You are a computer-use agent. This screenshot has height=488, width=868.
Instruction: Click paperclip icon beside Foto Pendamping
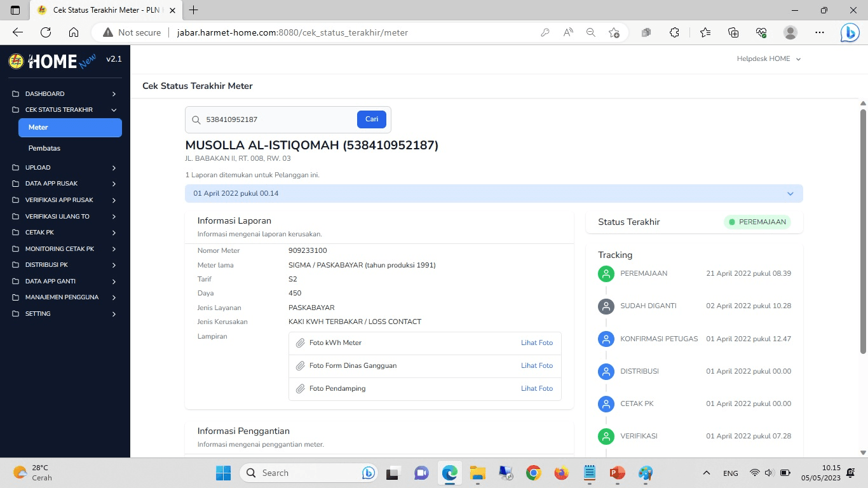301,389
